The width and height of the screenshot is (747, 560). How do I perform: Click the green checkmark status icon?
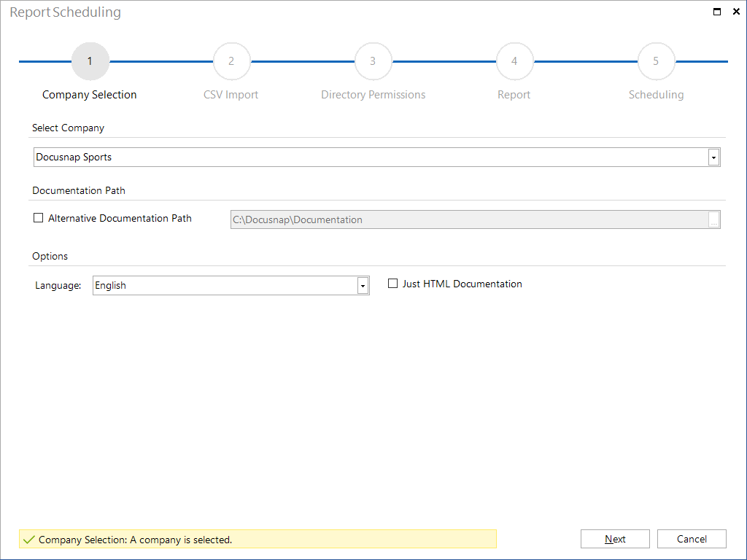click(x=29, y=540)
